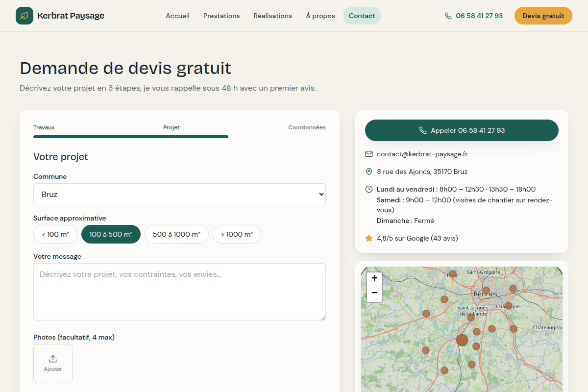
Task: Click the star icon beside the Google rating
Action: point(369,238)
